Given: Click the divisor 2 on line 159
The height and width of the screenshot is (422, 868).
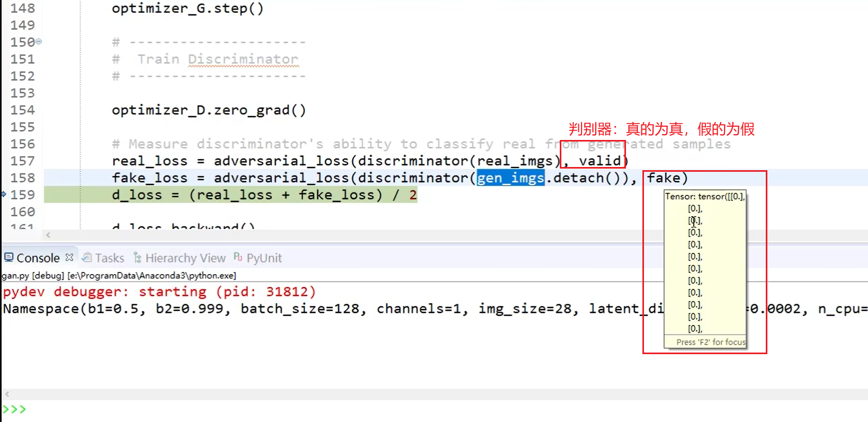Looking at the screenshot, I should coord(413,195).
